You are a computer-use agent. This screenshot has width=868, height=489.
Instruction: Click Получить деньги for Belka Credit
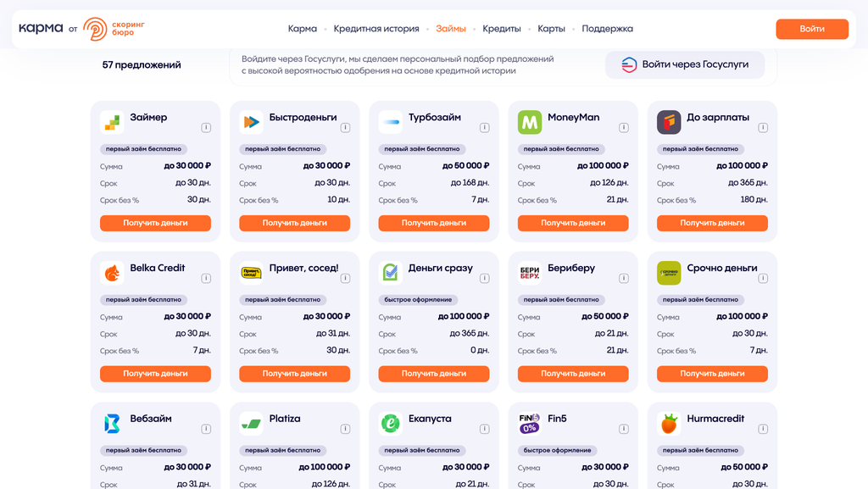[156, 374]
